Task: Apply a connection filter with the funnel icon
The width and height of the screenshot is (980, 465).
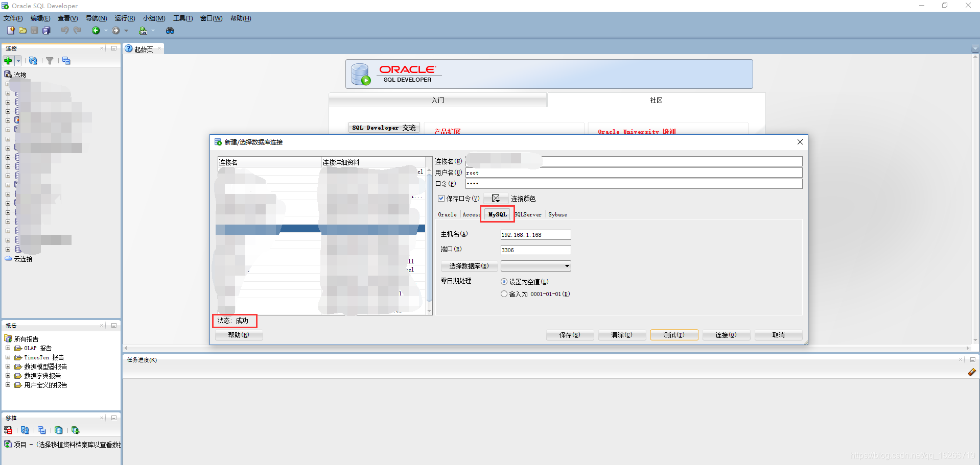Action: [x=50, y=60]
